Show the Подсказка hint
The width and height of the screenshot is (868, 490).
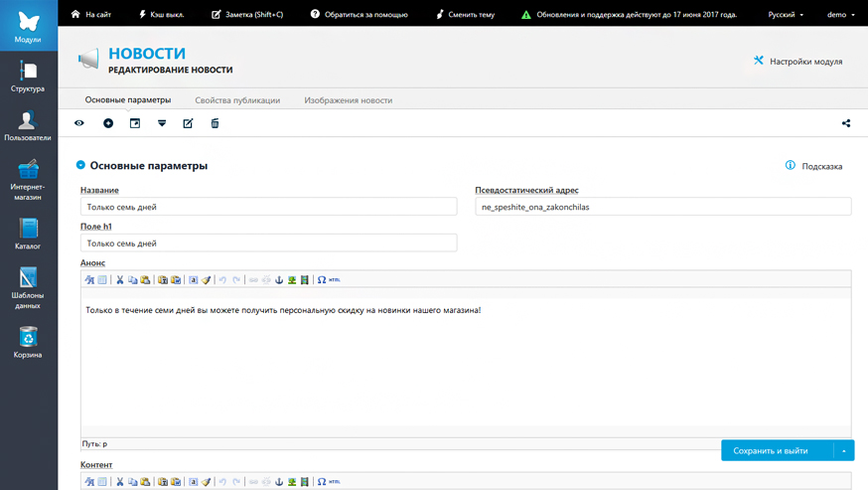click(813, 166)
